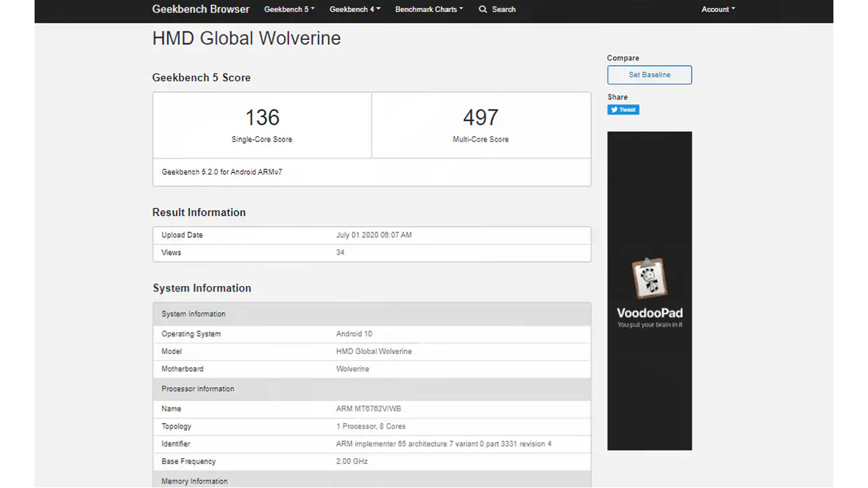Click the Memory Information section header

[x=372, y=480]
